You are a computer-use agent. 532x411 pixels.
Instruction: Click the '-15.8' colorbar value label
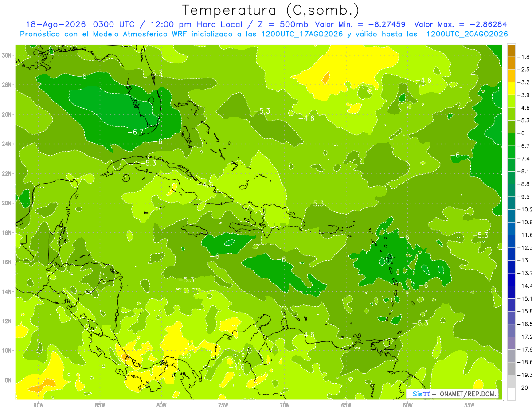(524, 311)
